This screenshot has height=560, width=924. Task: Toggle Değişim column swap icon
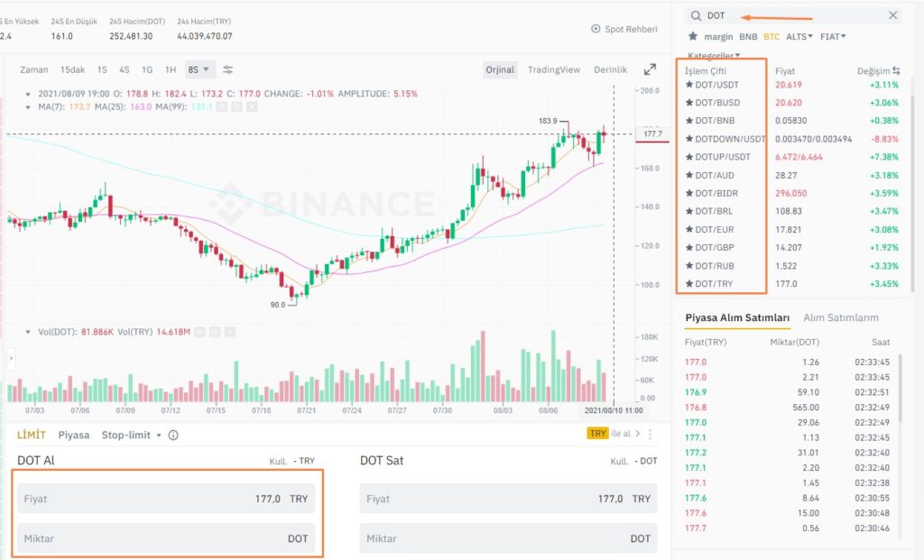pos(896,70)
